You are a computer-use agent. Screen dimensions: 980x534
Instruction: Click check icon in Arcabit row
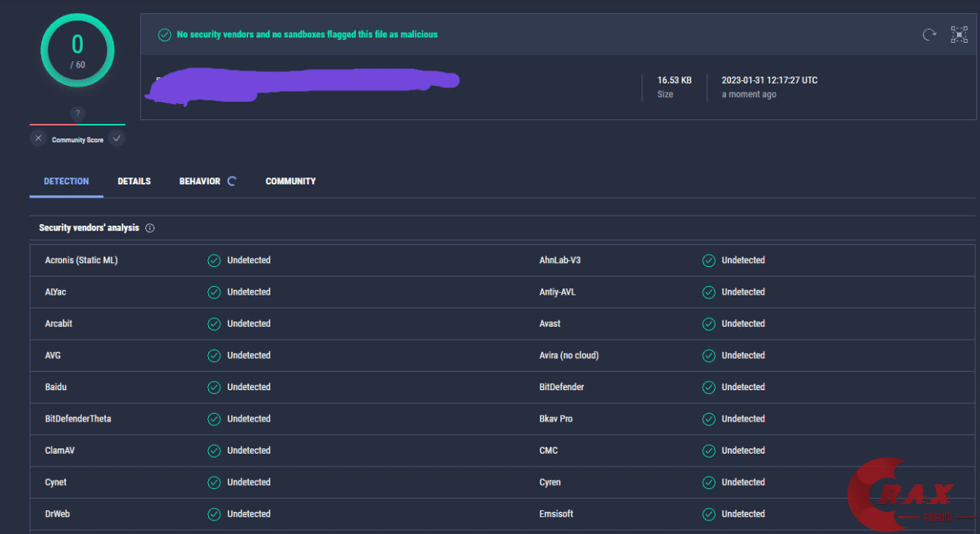tap(214, 324)
